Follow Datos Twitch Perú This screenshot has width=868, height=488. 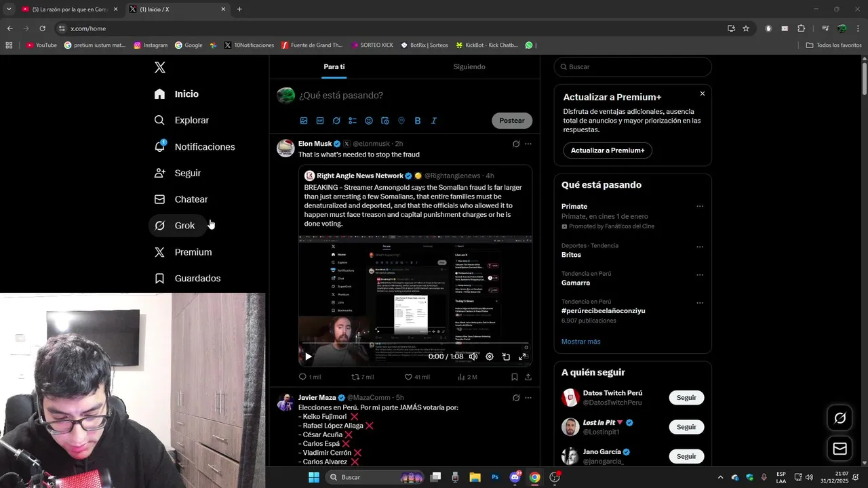(686, 398)
